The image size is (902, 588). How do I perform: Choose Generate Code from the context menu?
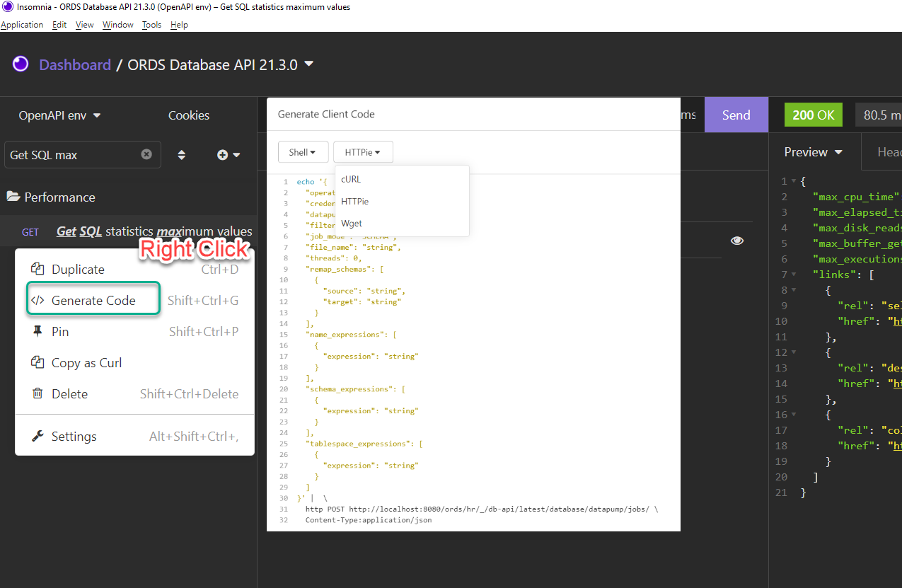[x=134, y=300]
